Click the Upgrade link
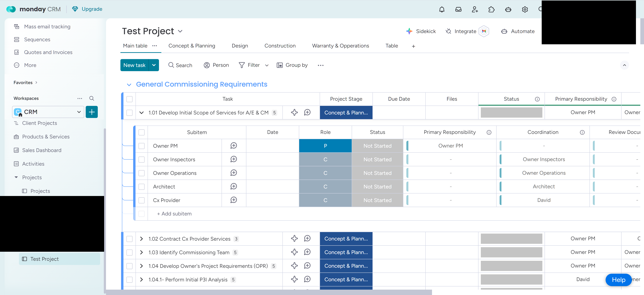 (87, 9)
